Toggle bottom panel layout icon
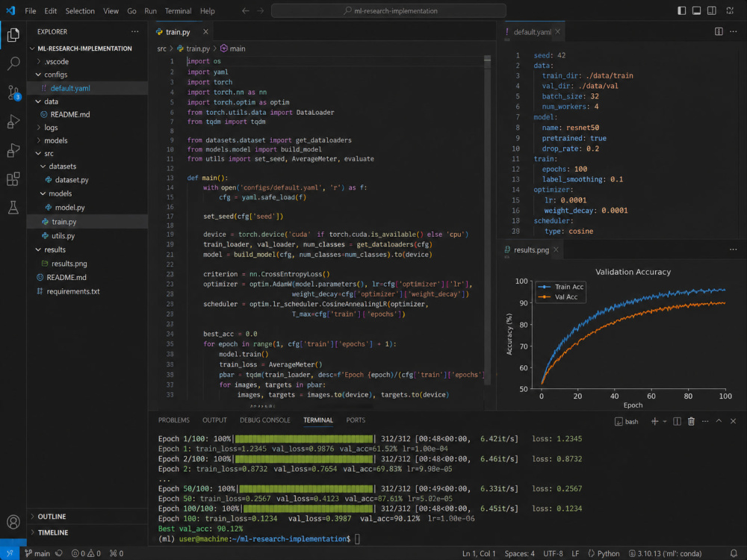Image resolution: width=747 pixels, height=560 pixels. [696, 10]
